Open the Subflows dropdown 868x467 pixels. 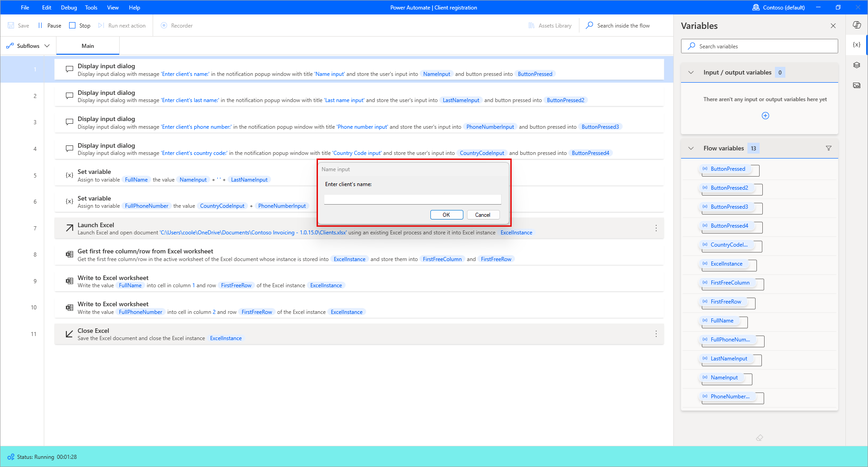click(28, 45)
